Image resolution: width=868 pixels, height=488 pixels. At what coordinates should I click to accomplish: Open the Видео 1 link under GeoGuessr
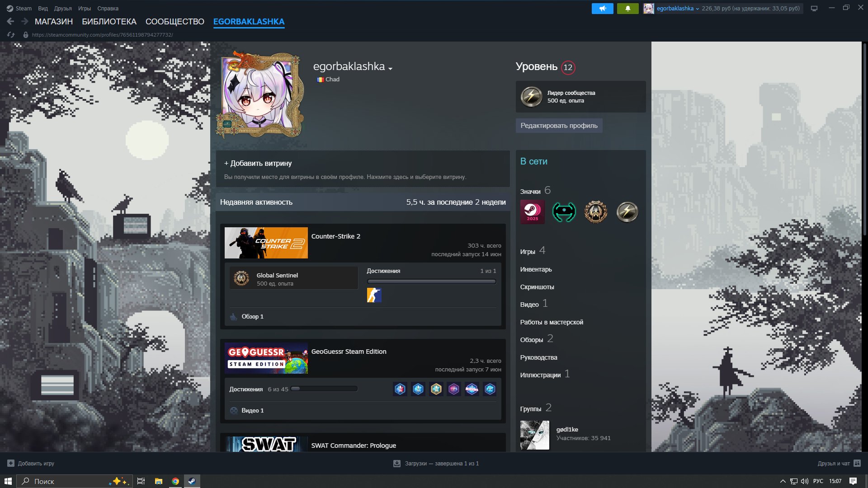(252, 410)
